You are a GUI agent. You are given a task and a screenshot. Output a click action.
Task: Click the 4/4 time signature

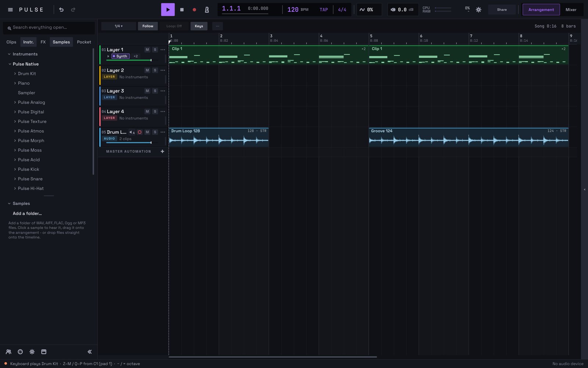(342, 10)
